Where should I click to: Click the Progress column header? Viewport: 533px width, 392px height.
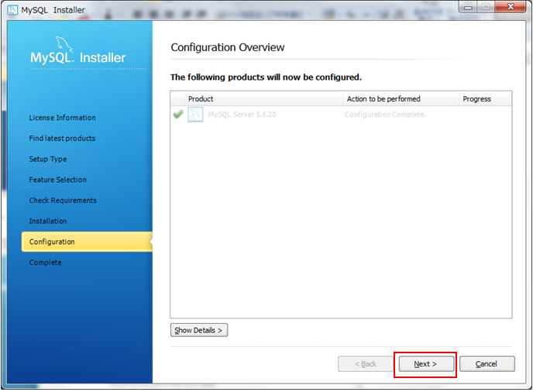tap(486, 98)
